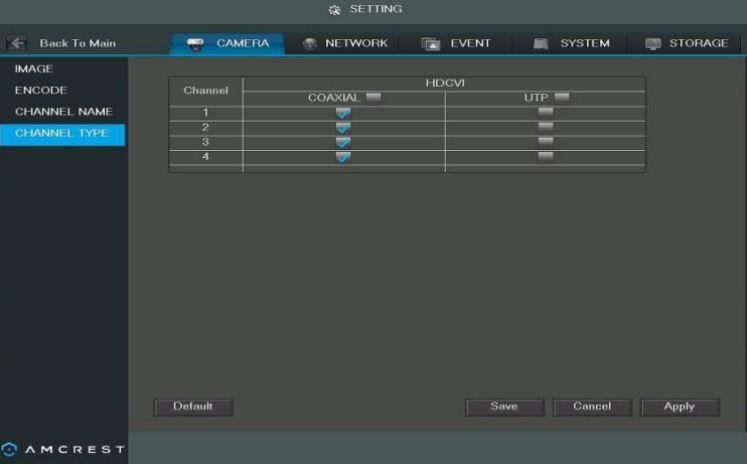The image size is (747, 464).
Task: Uncheck COAXIAL for channel 3
Action: tap(343, 142)
